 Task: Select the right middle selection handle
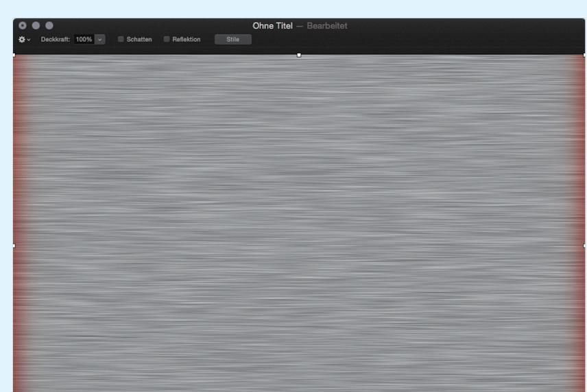pyautogui.click(x=584, y=246)
